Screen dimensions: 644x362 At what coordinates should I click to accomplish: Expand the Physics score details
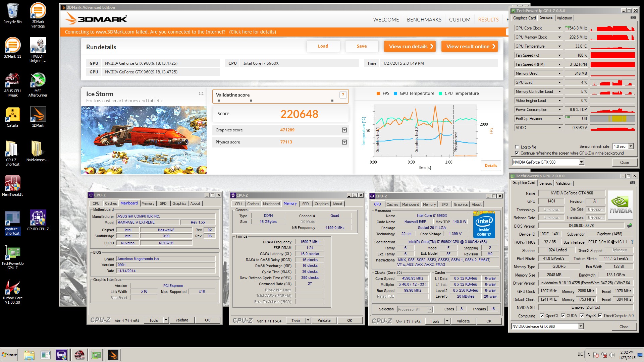[x=344, y=142]
